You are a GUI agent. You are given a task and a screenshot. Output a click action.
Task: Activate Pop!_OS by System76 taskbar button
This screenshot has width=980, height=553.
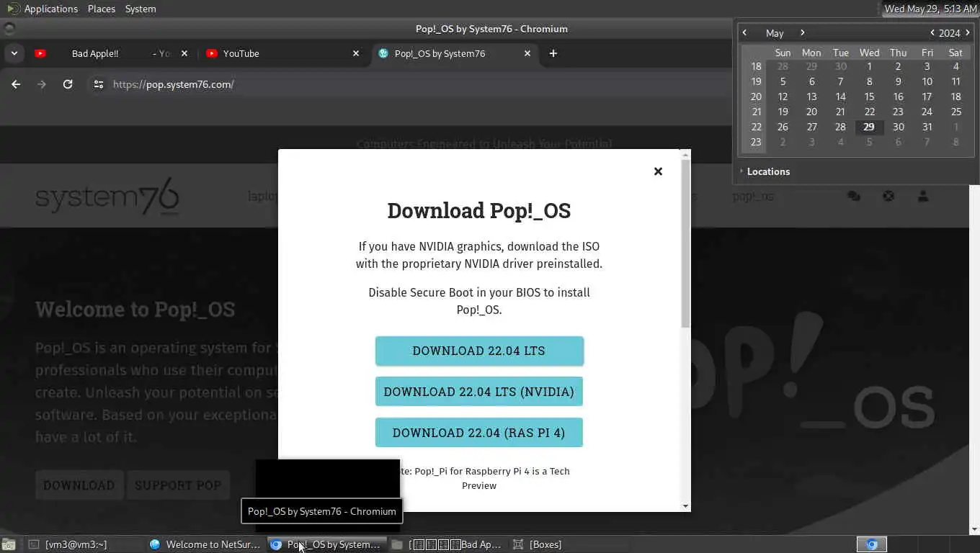pyautogui.click(x=326, y=544)
